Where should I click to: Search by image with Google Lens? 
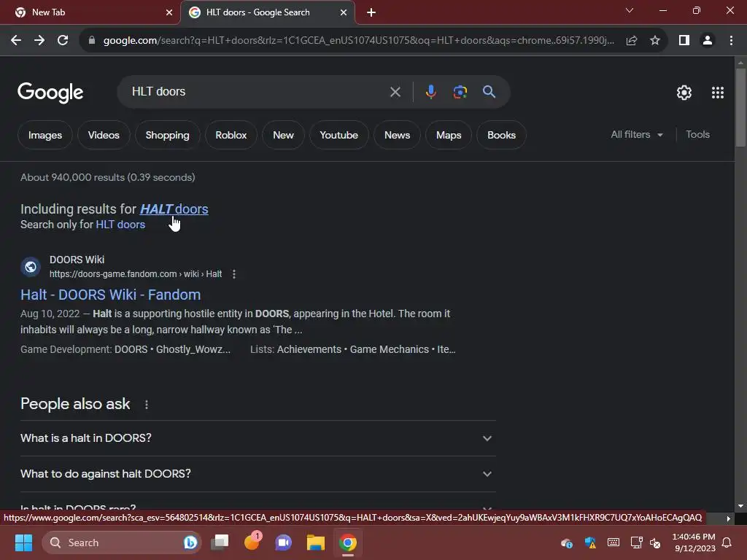460,91
